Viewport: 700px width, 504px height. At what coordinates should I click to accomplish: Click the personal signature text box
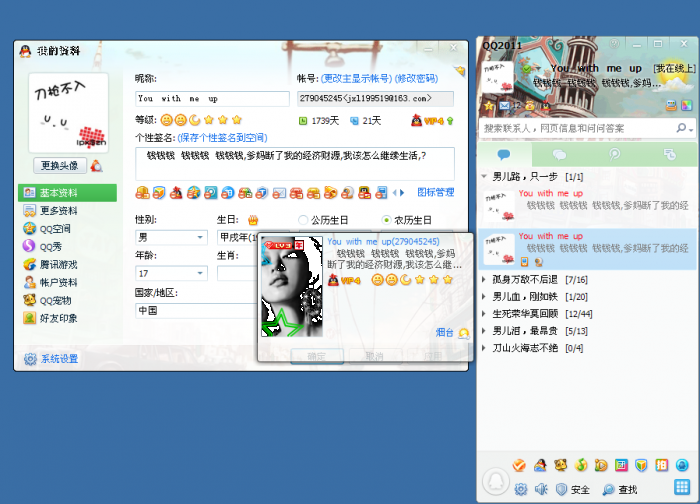[295, 163]
